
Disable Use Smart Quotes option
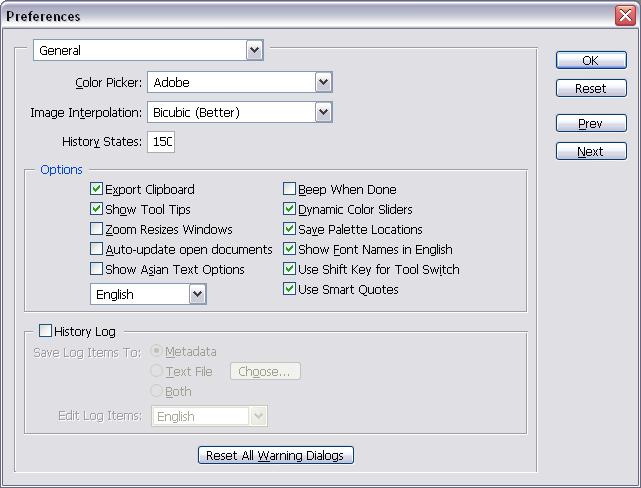tap(290, 289)
